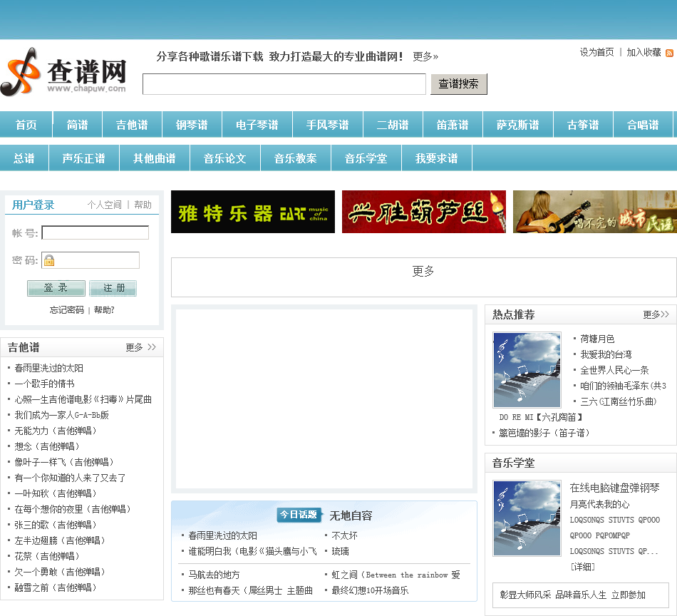Click 加入收藏 link
The width and height of the screenshot is (677, 616).
tap(644, 52)
